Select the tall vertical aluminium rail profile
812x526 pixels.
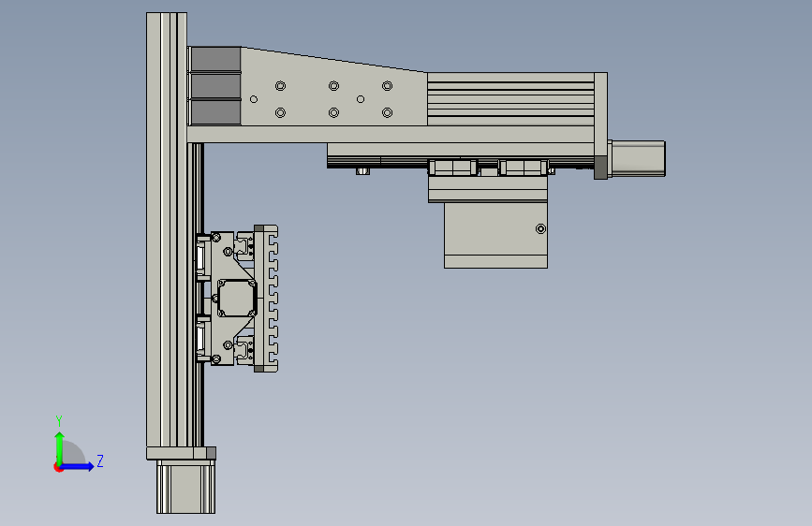coord(166,230)
